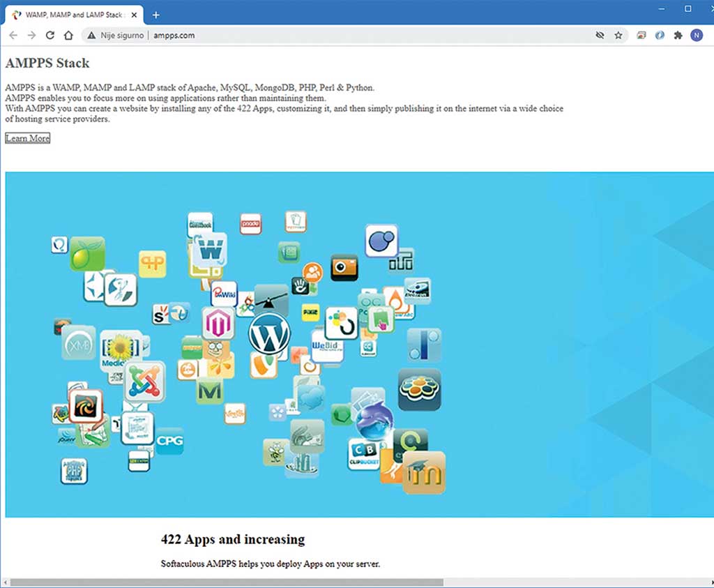Bookmark this page with the star icon
Image resolution: width=714 pixels, height=588 pixels.
pos(618,35)
